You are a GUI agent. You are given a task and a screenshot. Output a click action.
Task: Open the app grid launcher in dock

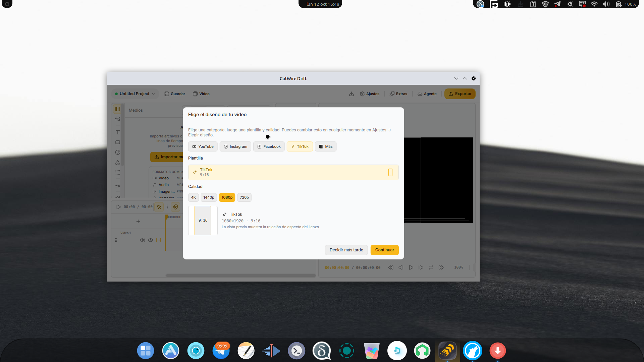pyautogui.click(x=146, y=351)
